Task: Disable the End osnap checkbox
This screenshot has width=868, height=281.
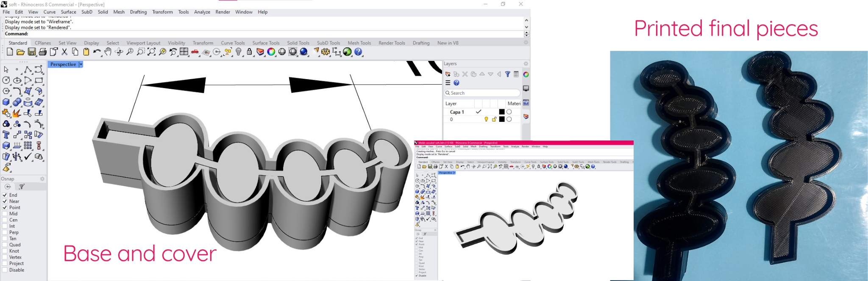Action: [5, 195]
